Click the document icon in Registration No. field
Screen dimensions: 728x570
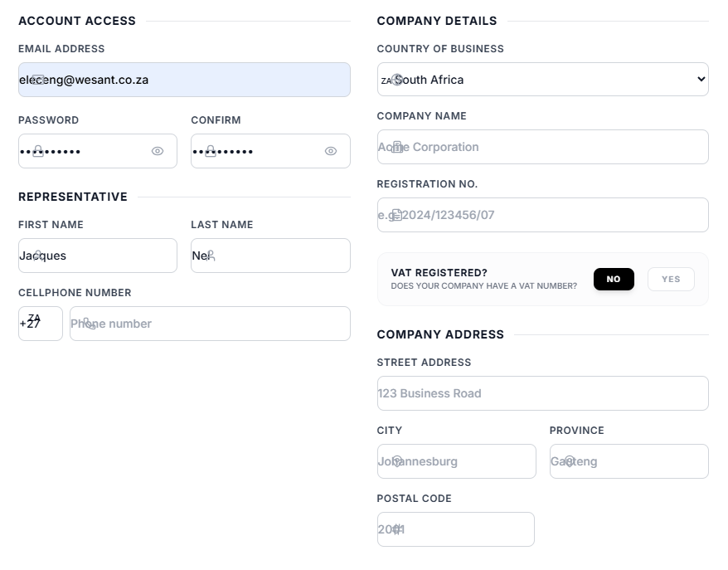click(397, 215)
